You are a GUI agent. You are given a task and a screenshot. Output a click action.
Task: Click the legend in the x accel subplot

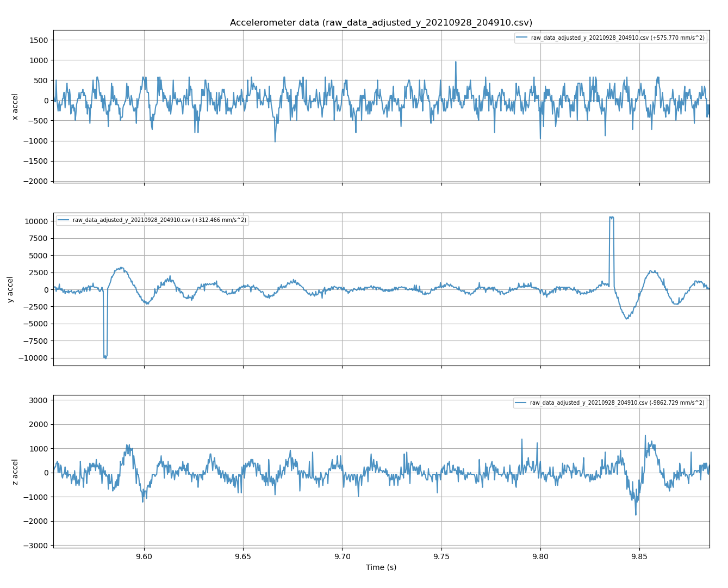(612, 39)
